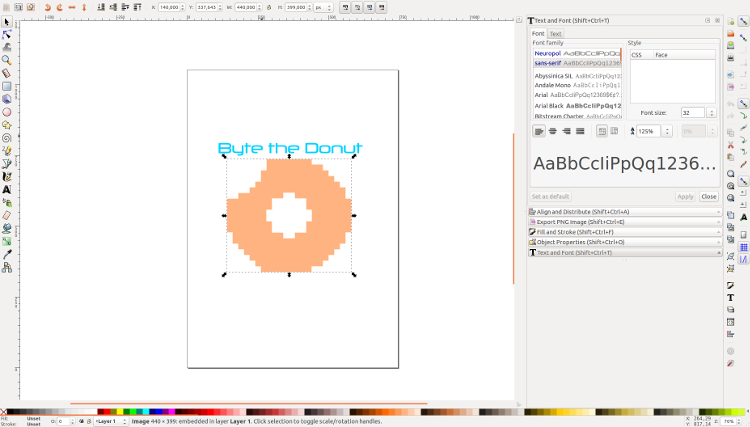Adjust Font size stepper
Viewport: 750px width, 427px height.
click(711, 113)
